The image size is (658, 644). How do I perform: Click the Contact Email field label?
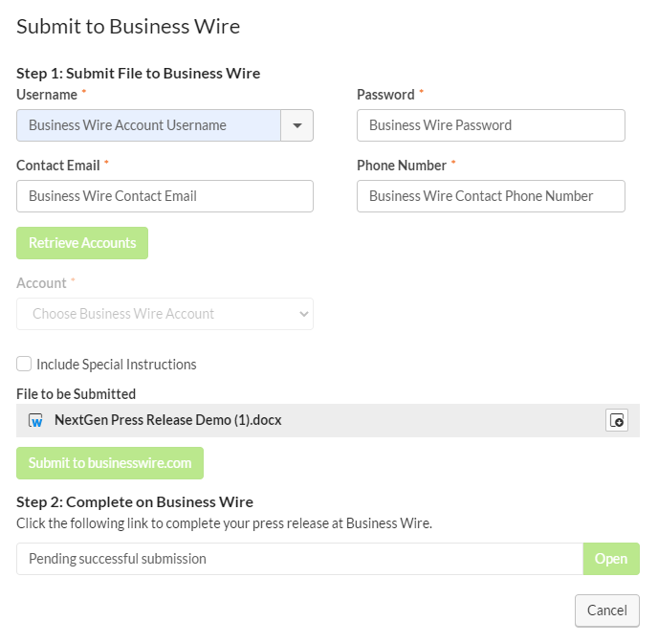(58, 166)
